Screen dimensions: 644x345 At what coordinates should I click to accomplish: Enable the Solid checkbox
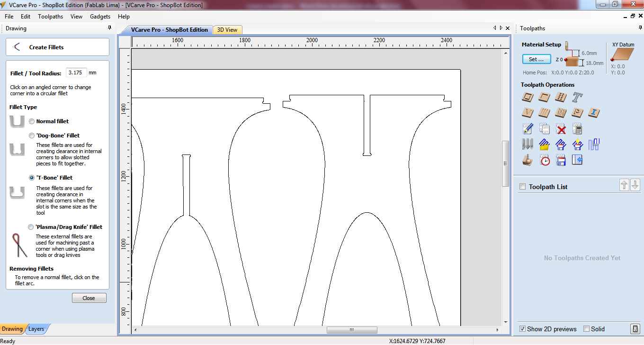click(x=586, y=329)
